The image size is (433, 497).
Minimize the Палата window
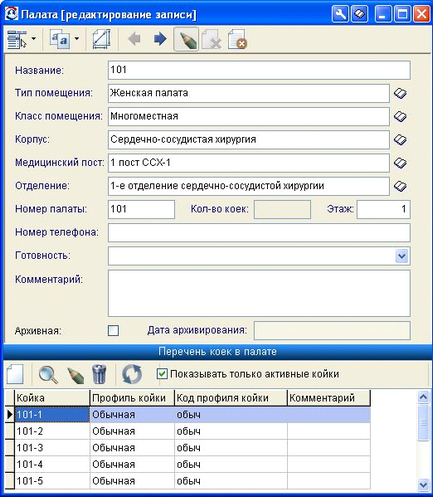(x=383, y=14)
